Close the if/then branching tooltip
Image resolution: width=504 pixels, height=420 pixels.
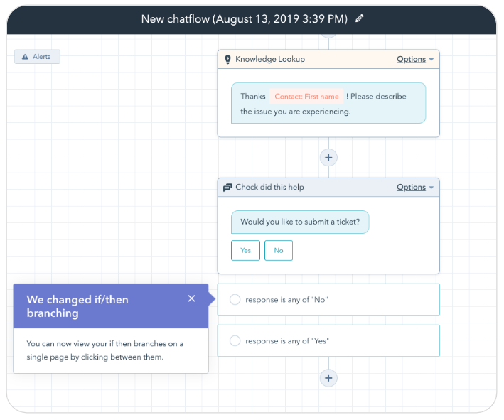(191, 298)
